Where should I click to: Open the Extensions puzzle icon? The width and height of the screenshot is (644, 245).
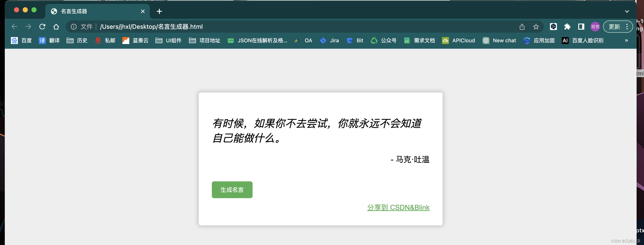pos(567,27)
